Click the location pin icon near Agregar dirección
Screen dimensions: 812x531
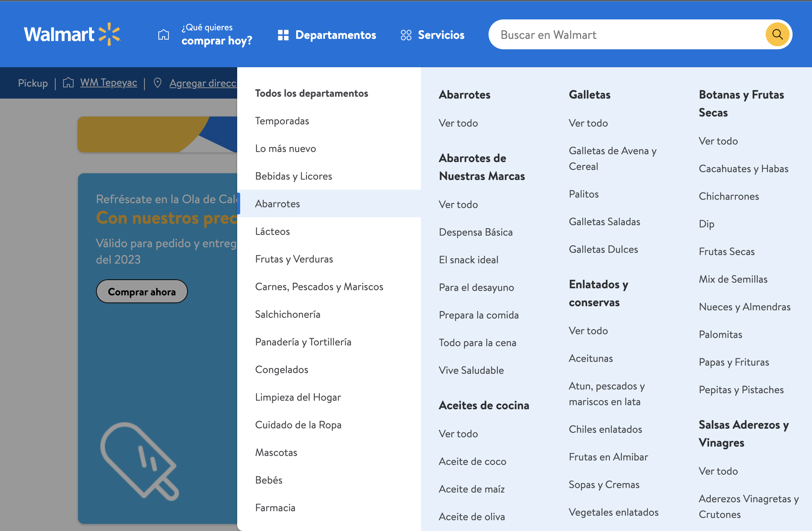(158, 83)
